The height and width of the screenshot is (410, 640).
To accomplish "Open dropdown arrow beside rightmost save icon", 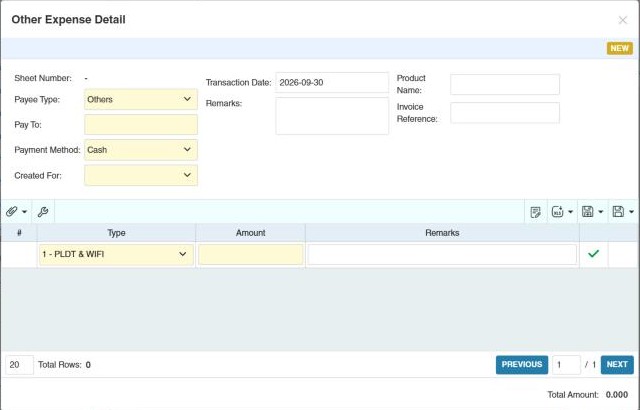I will pos(631,212).
